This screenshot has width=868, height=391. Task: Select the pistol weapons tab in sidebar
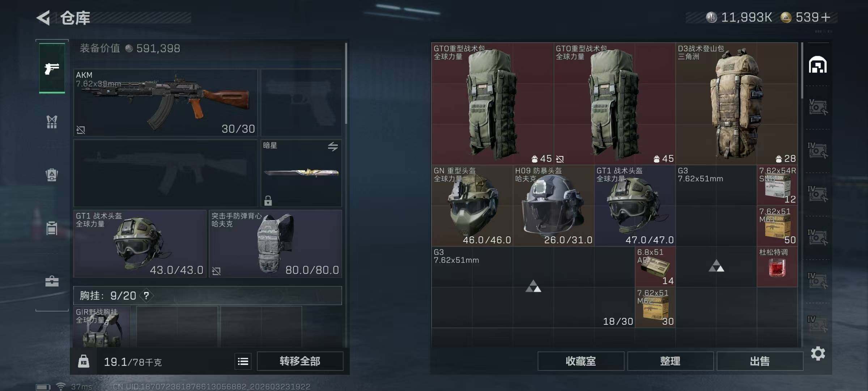coord(52,68)
